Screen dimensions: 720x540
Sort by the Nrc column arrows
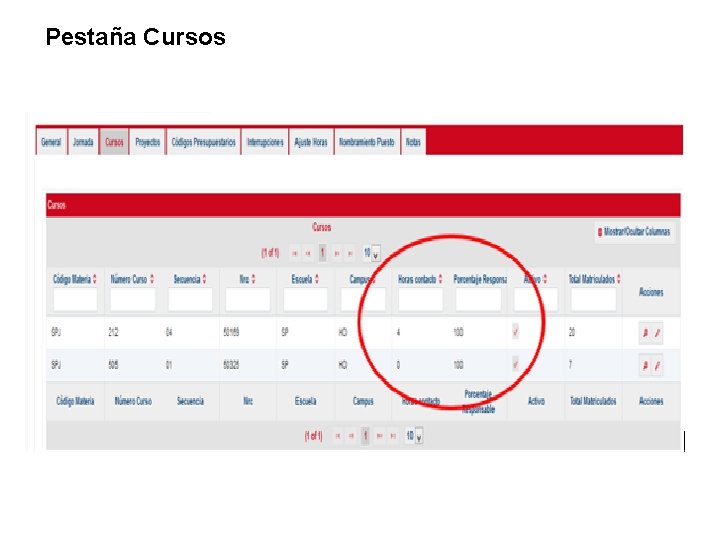pyautogui.click(x=253, y=279)
